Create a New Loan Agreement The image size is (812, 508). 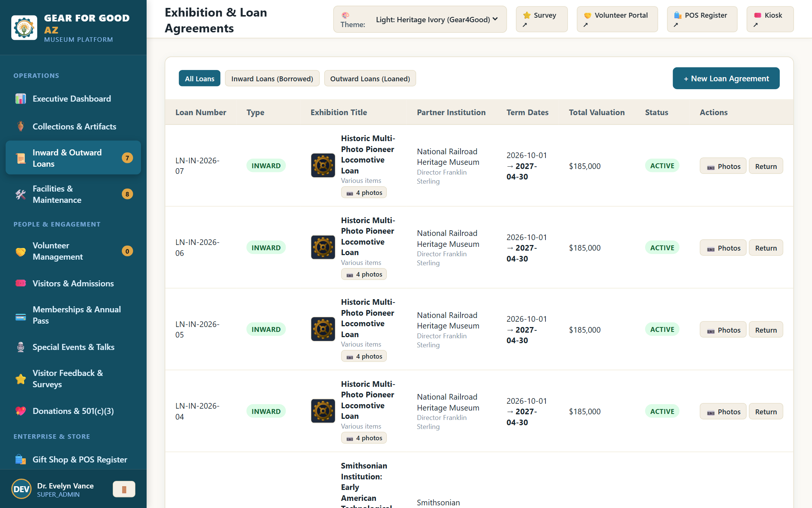726,78
